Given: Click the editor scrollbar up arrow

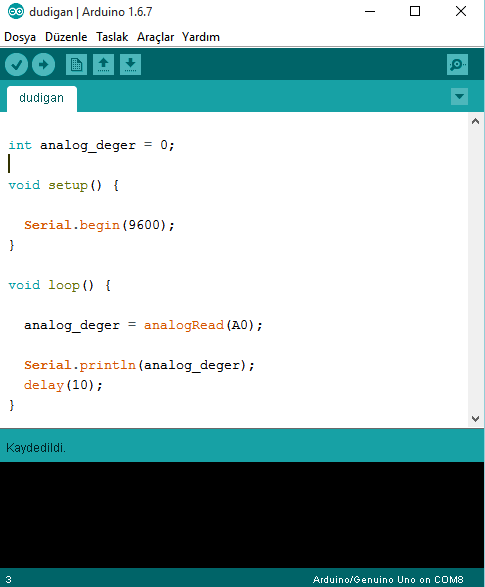Looking at the screenshot, I should point(475,121).
